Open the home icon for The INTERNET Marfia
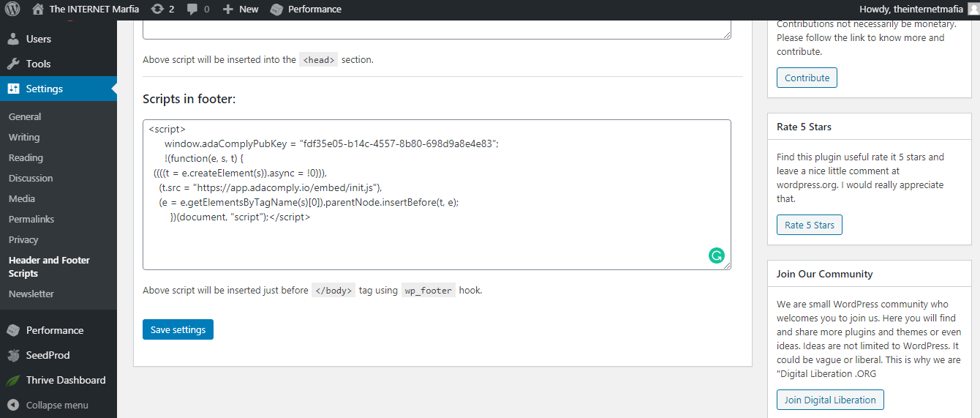 coord(38,9)
